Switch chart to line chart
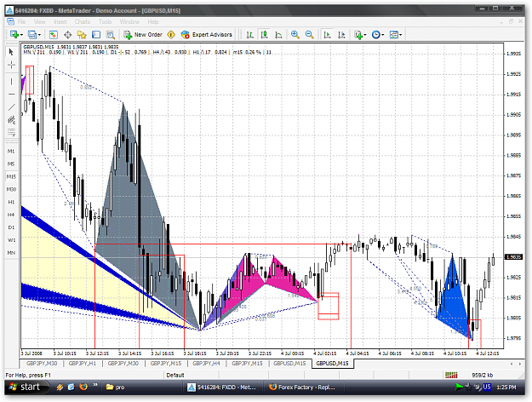 tap(278, 35)
